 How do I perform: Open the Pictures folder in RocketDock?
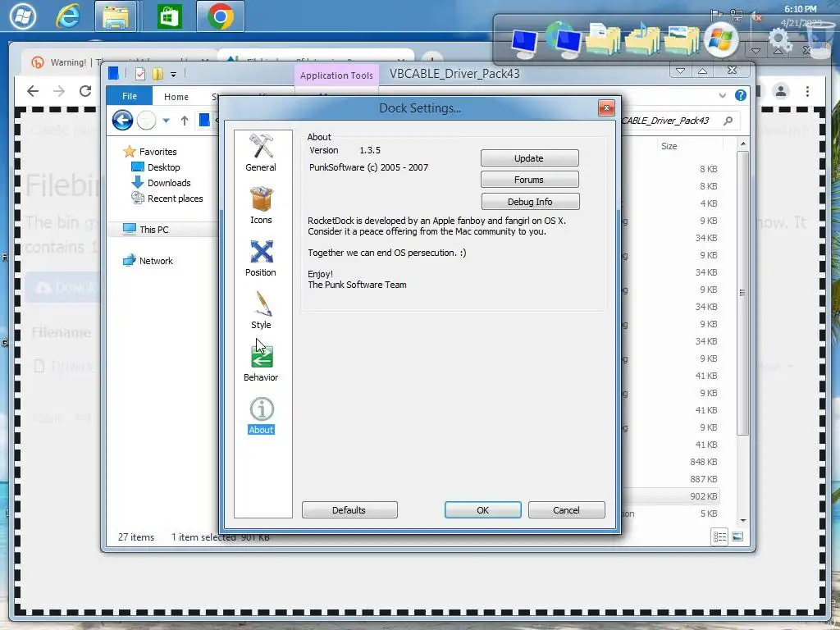click(x=682, y=39)
